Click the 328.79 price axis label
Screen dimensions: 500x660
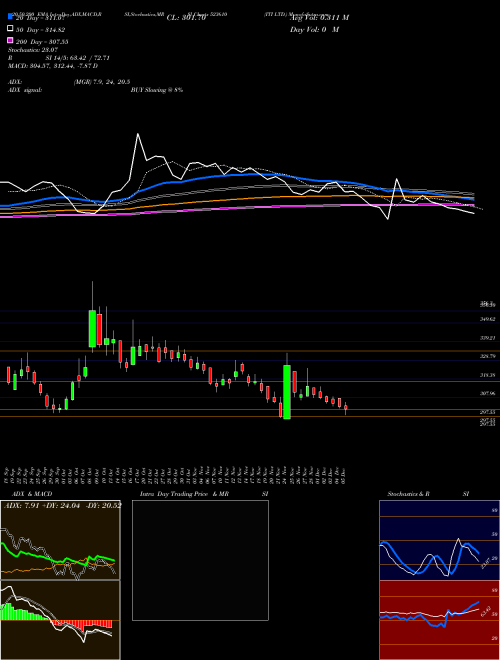point(487,357)
